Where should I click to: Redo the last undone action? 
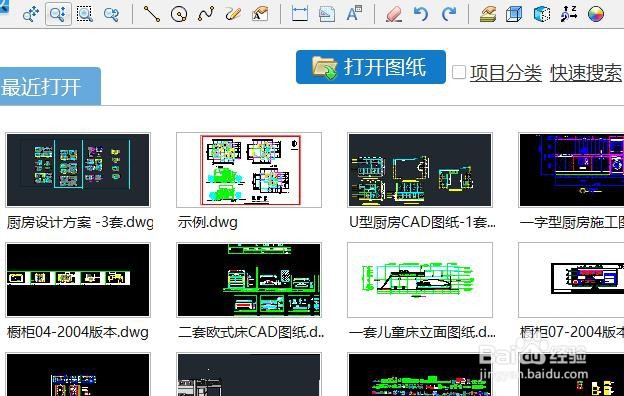(x=448, y=14)
